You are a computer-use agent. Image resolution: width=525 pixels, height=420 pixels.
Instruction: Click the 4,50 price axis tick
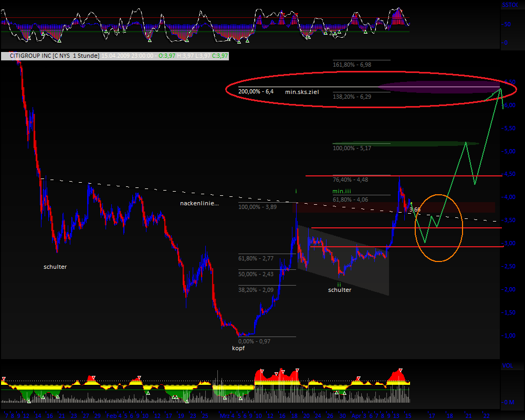510,174
